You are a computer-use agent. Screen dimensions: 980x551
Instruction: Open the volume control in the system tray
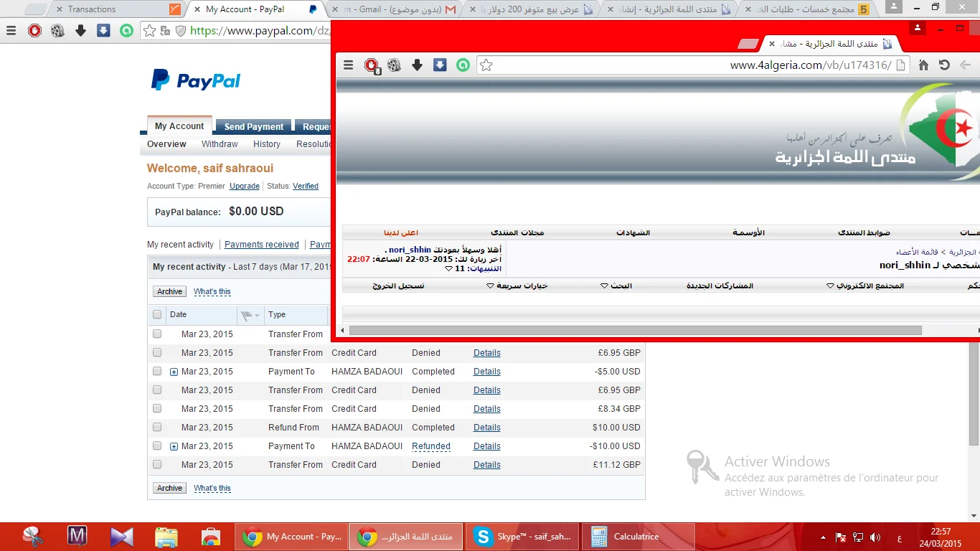tap(875, 537)
